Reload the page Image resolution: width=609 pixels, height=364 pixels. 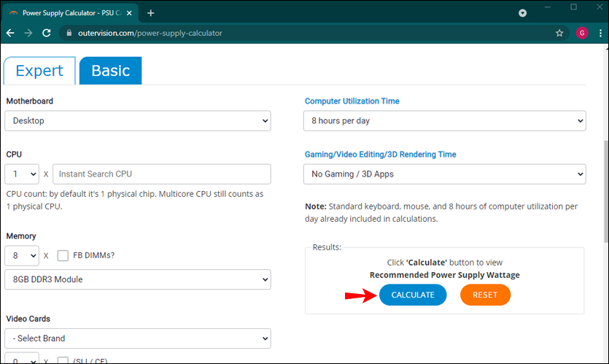[47, 33]
